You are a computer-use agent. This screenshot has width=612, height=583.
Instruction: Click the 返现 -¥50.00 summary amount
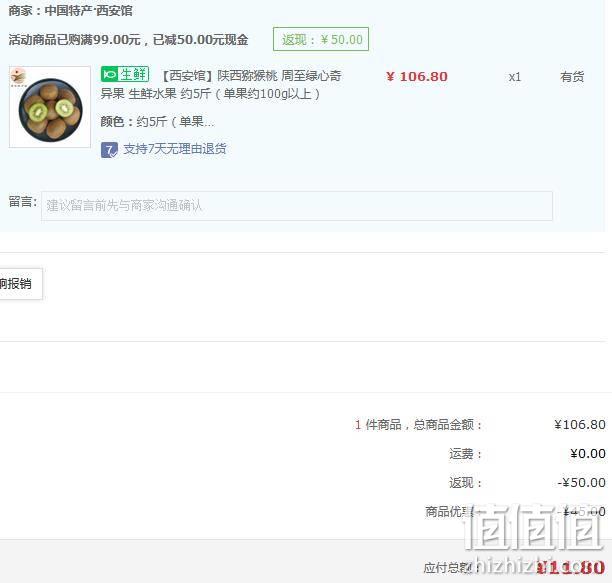point(582,482)
